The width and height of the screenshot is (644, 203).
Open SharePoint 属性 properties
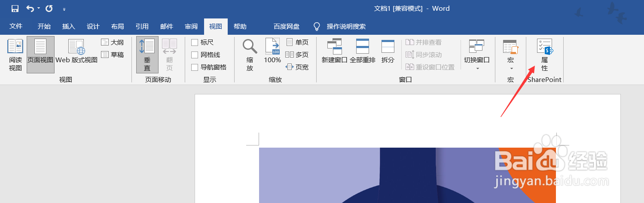(x=544, y=55)
